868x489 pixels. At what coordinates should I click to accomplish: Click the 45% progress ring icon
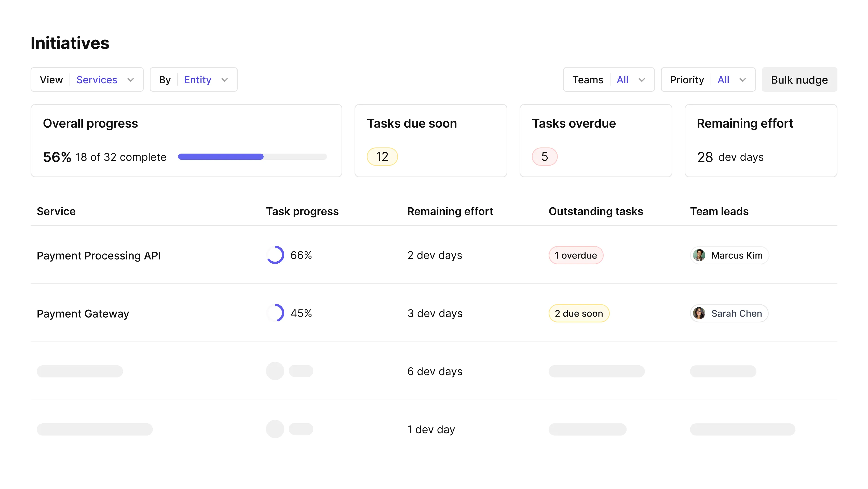tap(275, 313)
